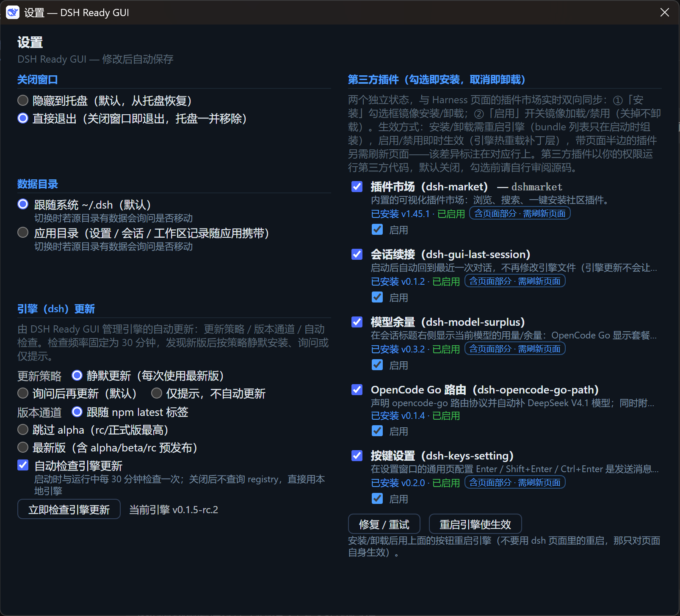Select 仅提示，不自动更新 option
This screenshot has height=616, width=680.
pyautogui.click(x=157, y=393)
